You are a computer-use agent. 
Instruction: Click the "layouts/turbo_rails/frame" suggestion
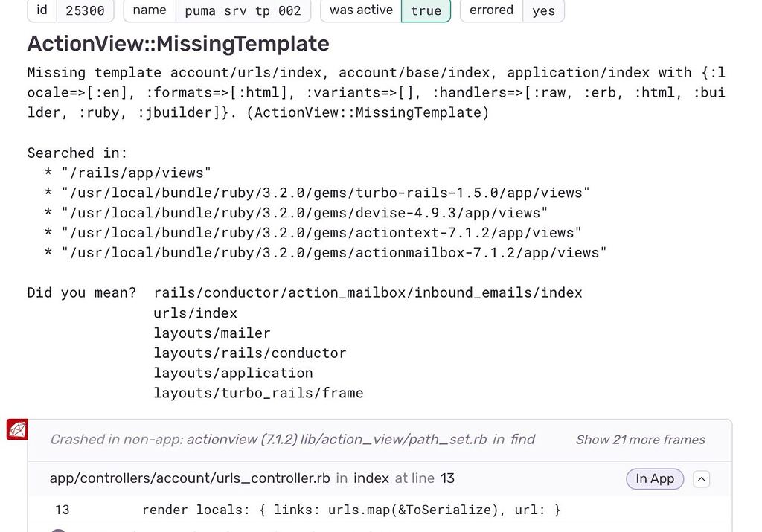coord(258,393)
